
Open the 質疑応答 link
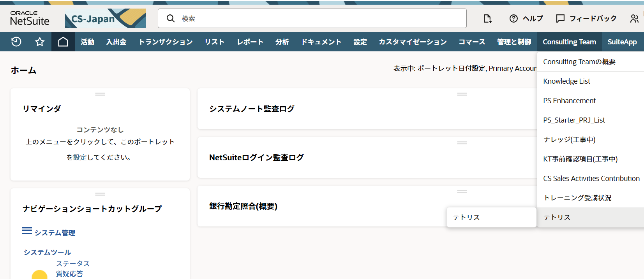(x=69, y=274)
